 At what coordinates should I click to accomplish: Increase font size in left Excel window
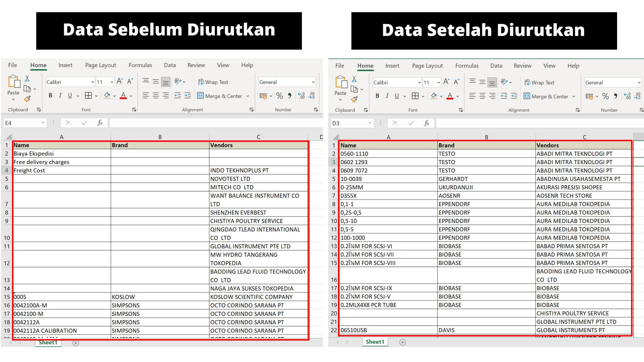[x=120, y=81]
